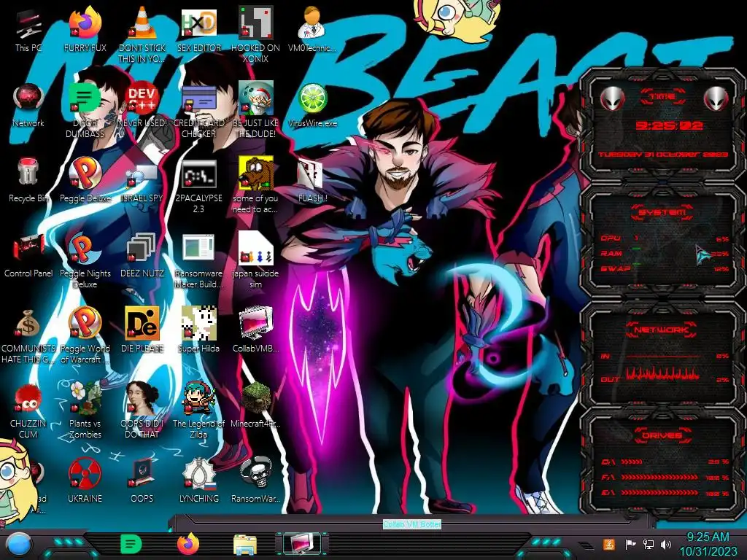
Task: Open the green chat app in the taskbar
Action: point(131,544)
